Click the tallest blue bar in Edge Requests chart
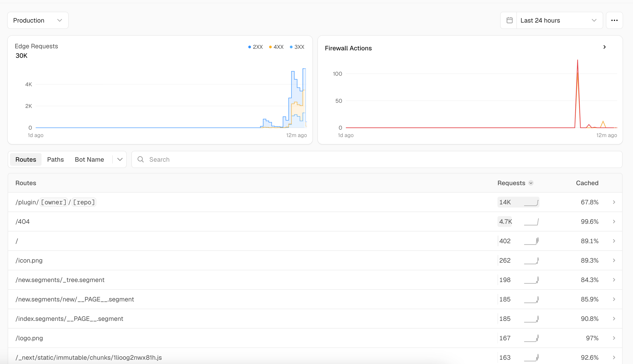633x364 pixels. pos(304,98)
